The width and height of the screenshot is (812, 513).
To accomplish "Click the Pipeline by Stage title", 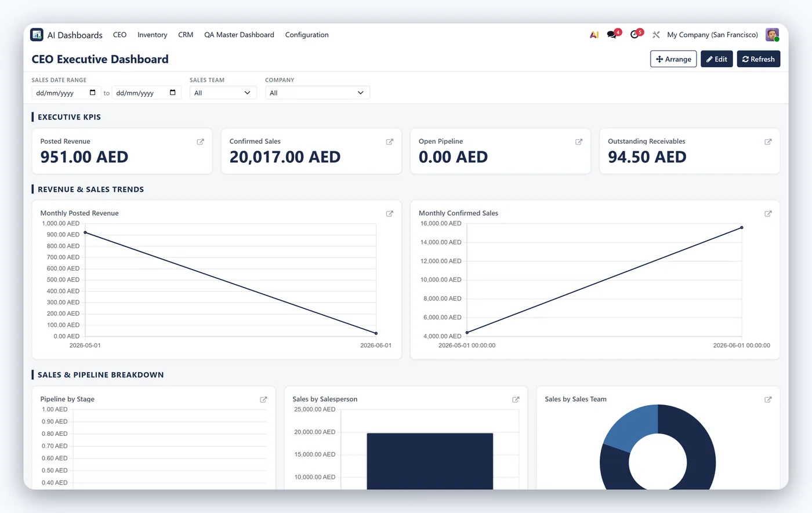I will coord(67,399).
